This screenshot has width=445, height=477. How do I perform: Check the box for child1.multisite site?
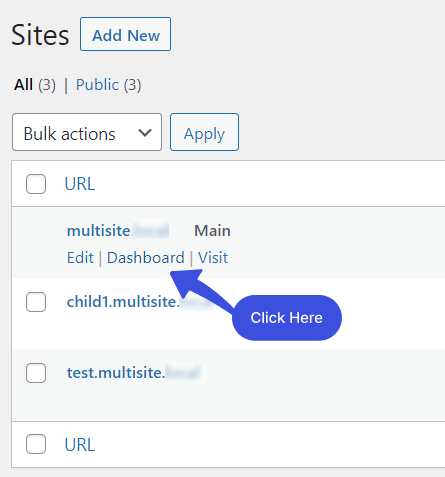point(36,302)
